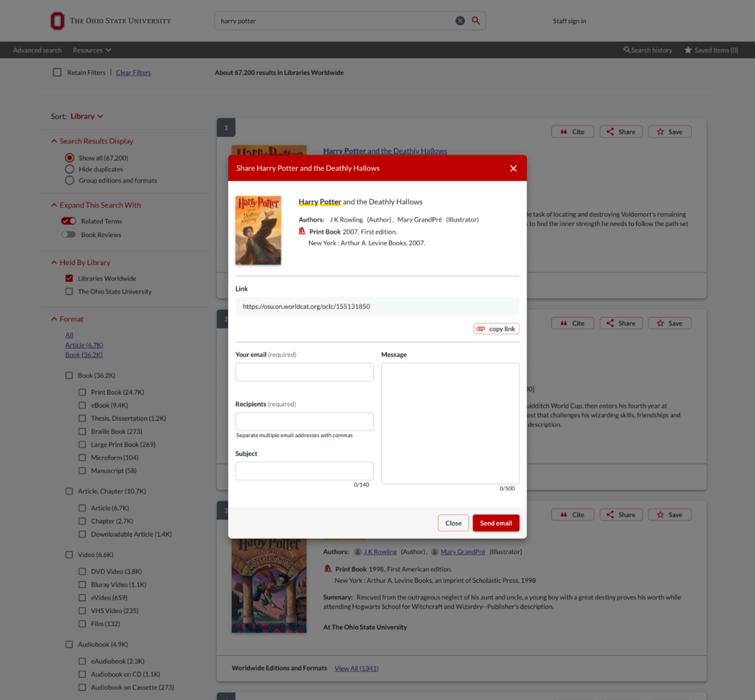This screenshot has height=700, width=755.
Task: Check Article, Chapter (10.7K) filter
Action: (x=69, y=491)
